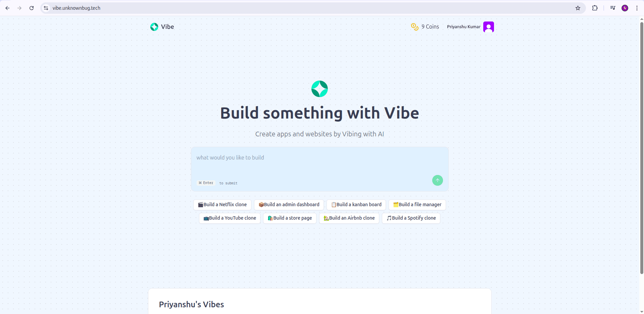This screenshot has width=644, height=314.
Task: Click the site information icon in address bar
Action: coord(46,8)
